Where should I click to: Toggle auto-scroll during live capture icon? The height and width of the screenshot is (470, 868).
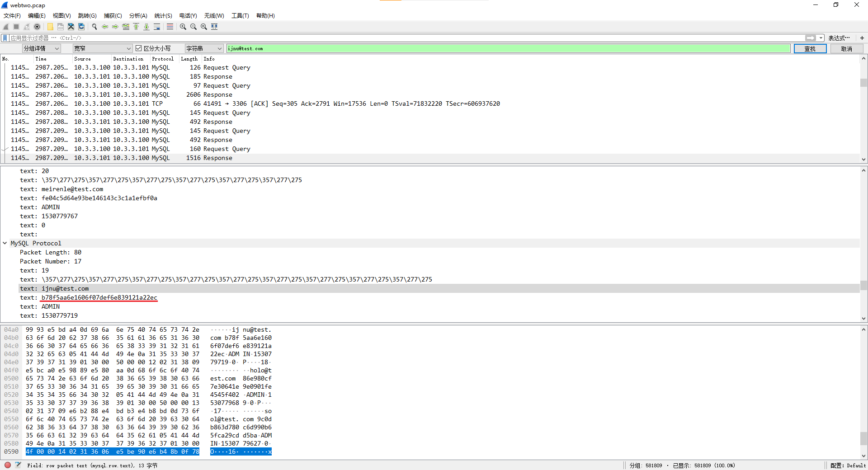[157, 27]
